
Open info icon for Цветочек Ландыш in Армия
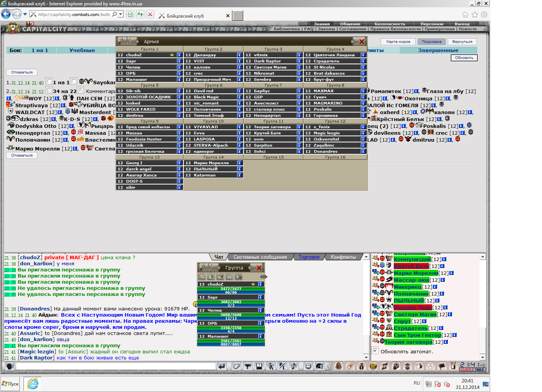(363, 55)
